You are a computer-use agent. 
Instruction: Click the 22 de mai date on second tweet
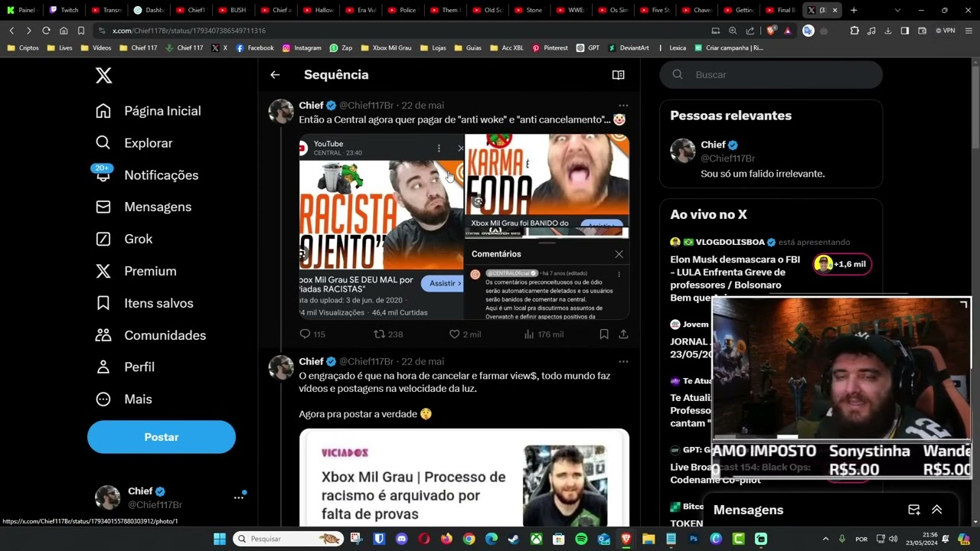click(x=423, y=362)
